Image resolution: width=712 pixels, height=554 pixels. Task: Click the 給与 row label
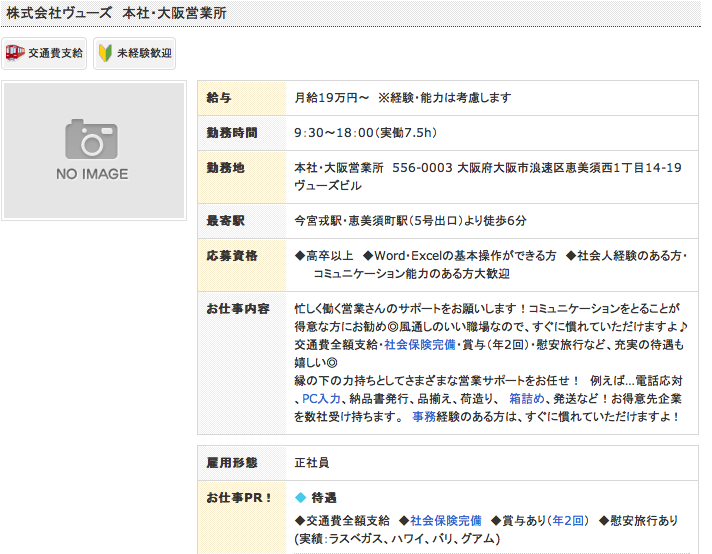pos(219,98)
